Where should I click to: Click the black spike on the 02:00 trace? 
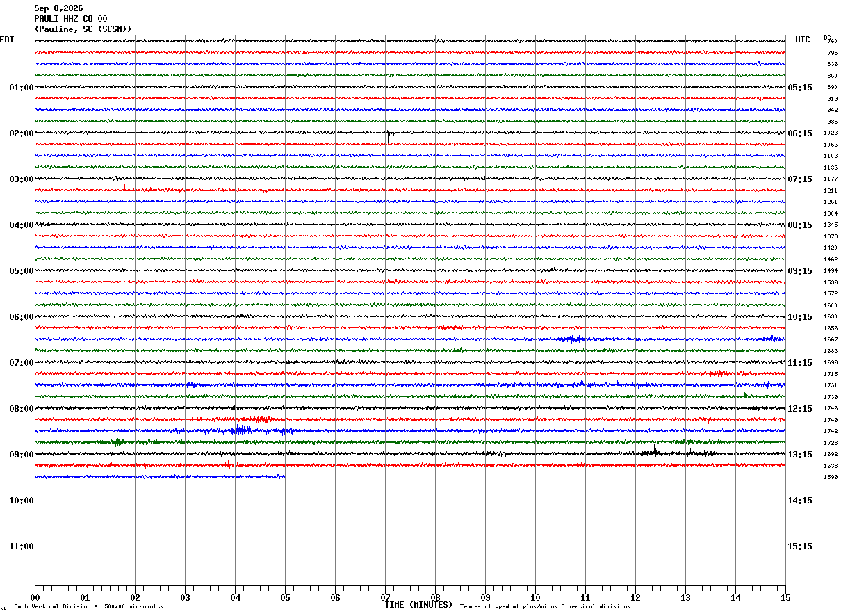(388, 136)
